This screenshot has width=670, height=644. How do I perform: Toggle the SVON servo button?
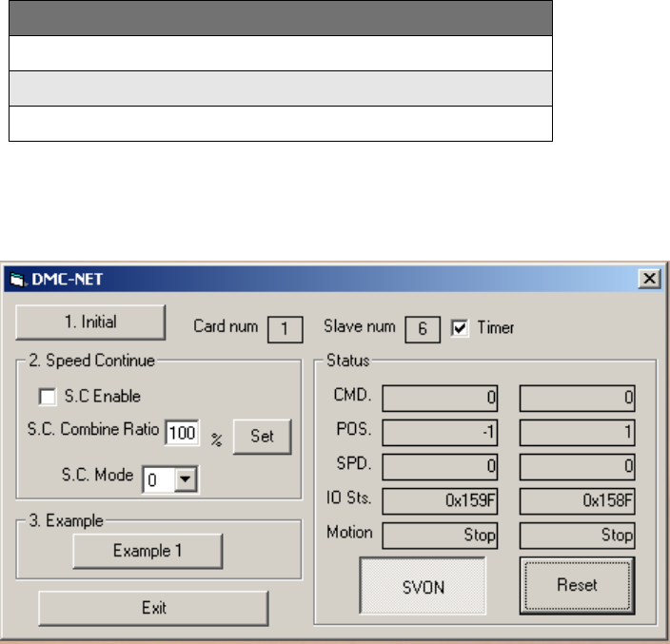(423, 587)
